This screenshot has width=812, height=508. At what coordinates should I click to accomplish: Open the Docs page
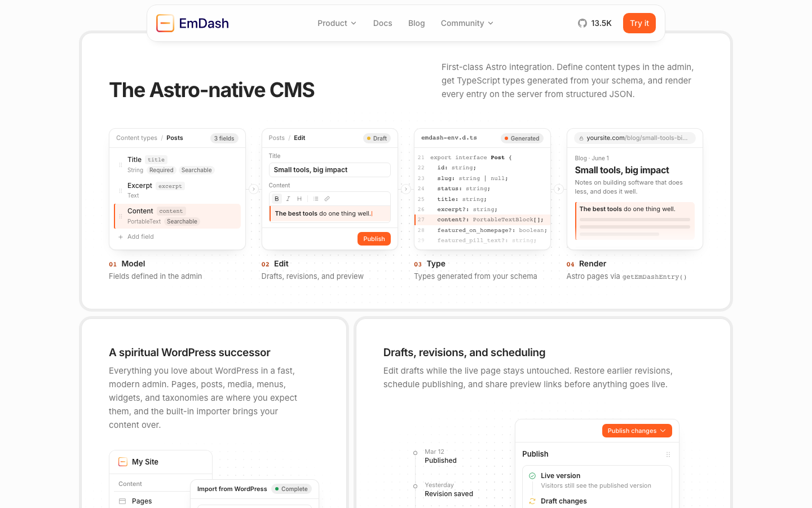pos(383,23)
